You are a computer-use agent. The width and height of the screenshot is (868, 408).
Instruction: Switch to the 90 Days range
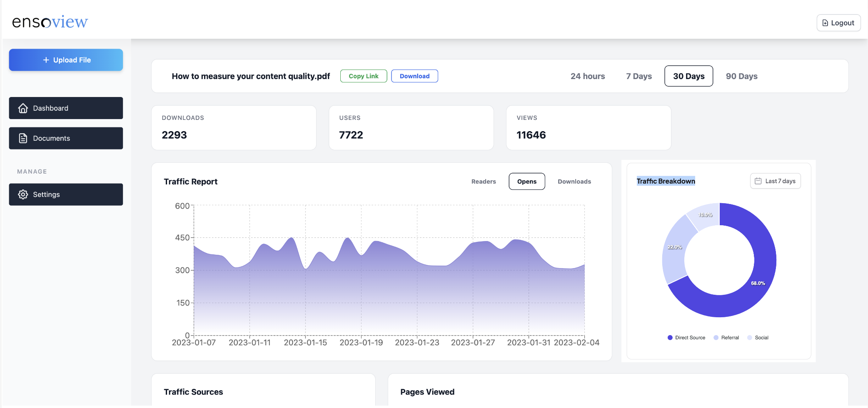(741, 76)
